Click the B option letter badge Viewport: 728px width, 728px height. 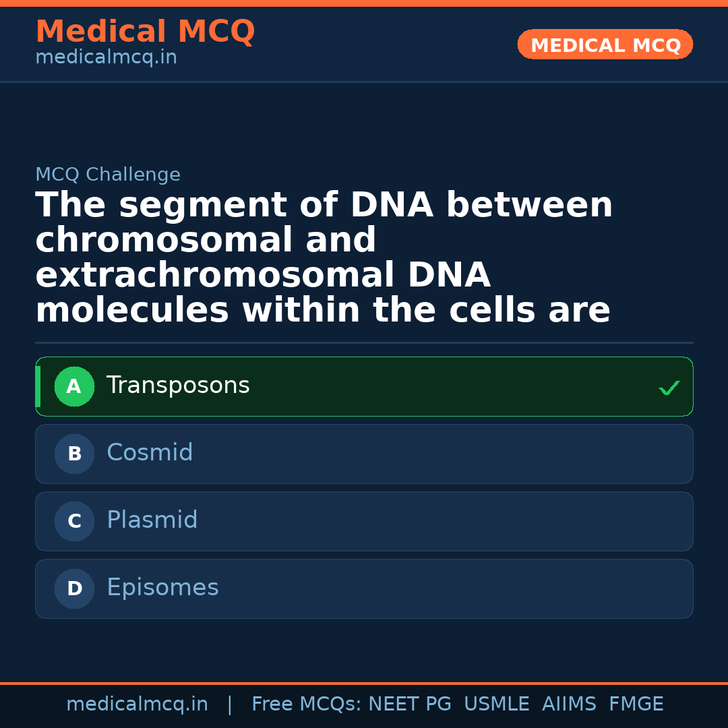click(x=74, y=454)
